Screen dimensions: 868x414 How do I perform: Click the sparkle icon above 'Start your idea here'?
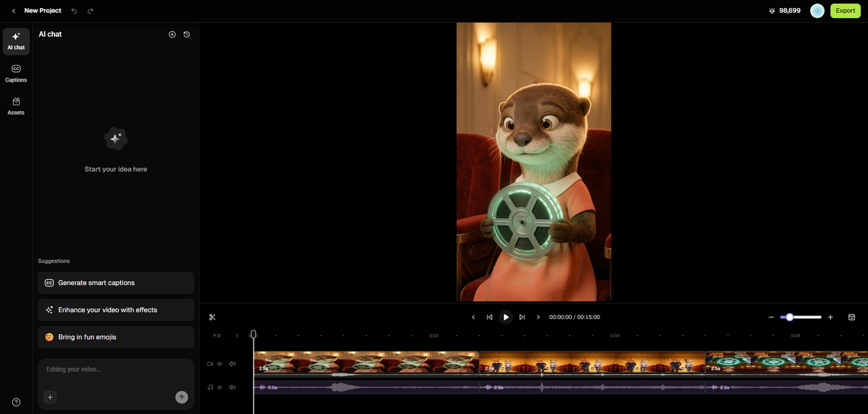tap(116, 138)
